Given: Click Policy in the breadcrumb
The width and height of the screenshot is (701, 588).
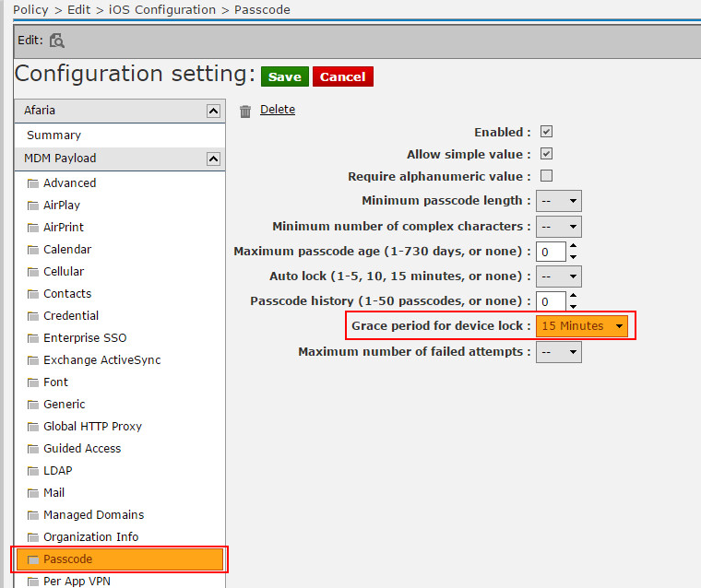Looking at the screenshot, I should pos(30,10).
